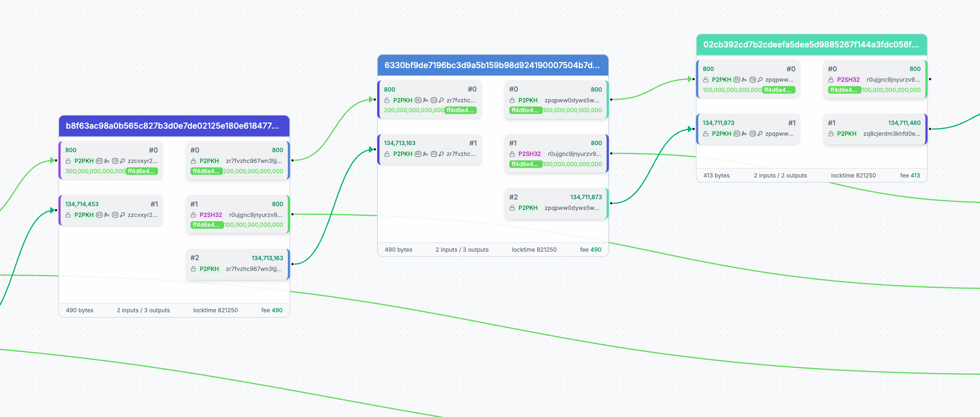Click signature icon on b8f63ac input #1

coord(107,215)
